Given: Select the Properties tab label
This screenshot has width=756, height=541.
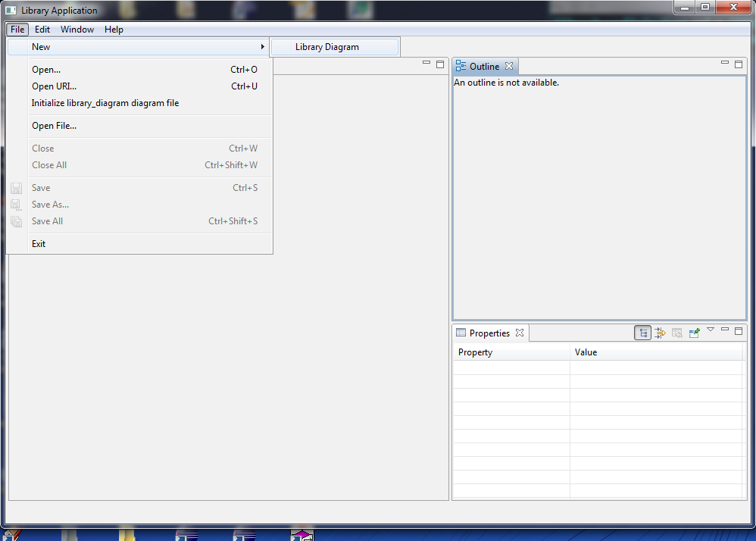Looking at the screenshot, I should coord(489,333).
